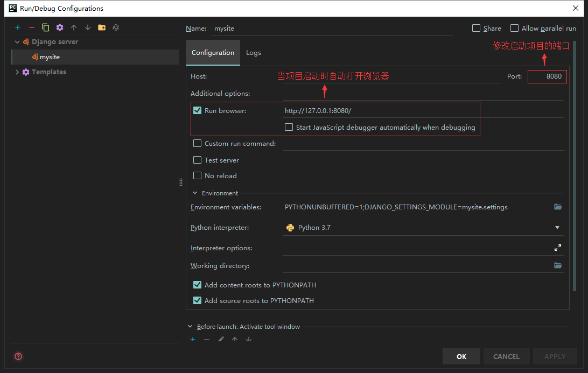Move configuration up in the list toolbar
Image resolution: width=588 pixels, height=373 pixels.
(x=73, y=27)
